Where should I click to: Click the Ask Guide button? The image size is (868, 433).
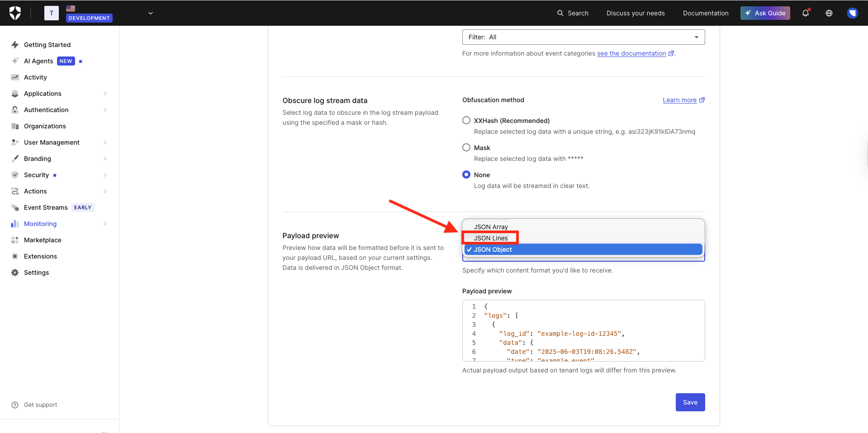coord(765,13)
